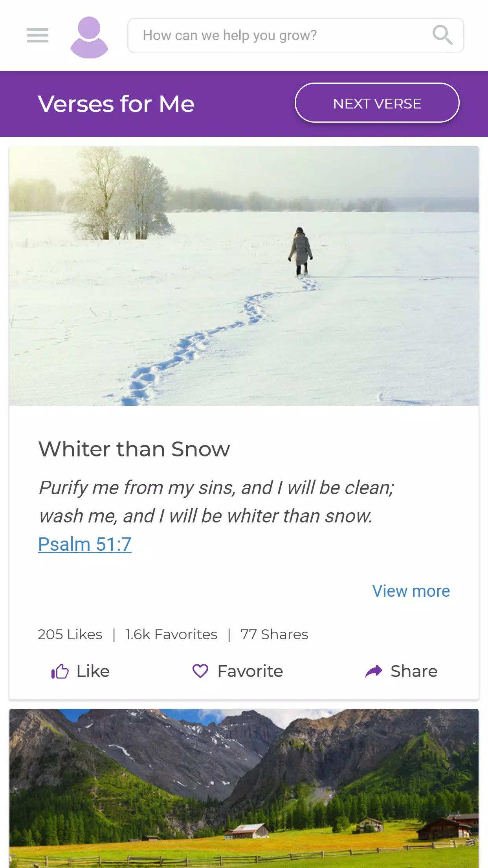
Task: Click the Share arrow icon
Action: [373, 671]
